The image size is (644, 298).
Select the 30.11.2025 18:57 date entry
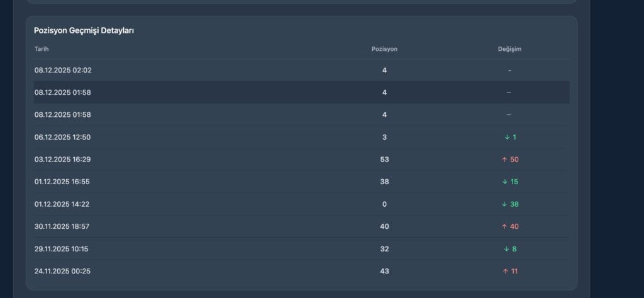click(62, 226)
